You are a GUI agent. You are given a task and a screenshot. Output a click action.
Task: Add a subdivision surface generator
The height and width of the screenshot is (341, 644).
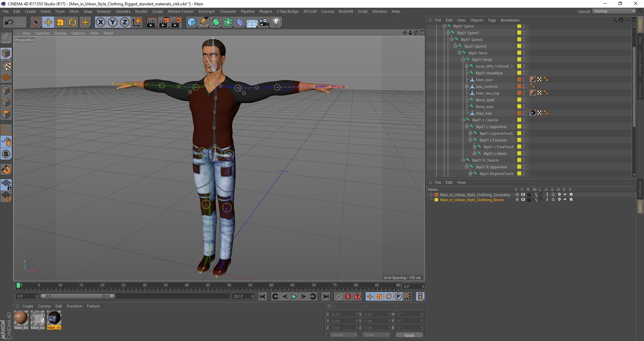tap(216, 22)
